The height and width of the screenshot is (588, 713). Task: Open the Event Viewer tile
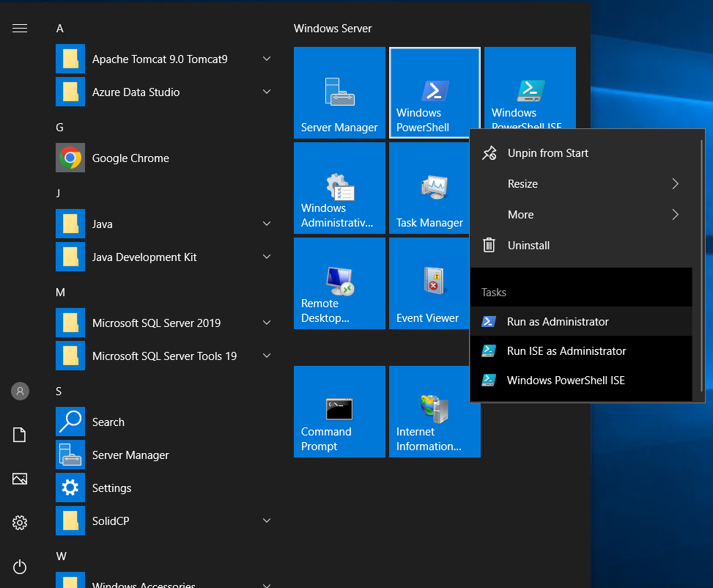429,283
